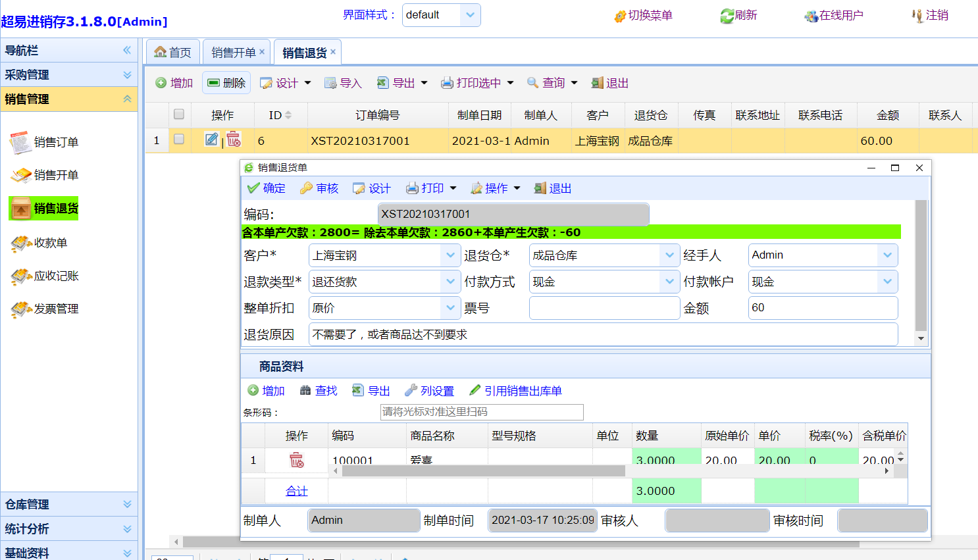
Task: Expand 操作 dropdown in return form
Action: [x=517, y=188]
